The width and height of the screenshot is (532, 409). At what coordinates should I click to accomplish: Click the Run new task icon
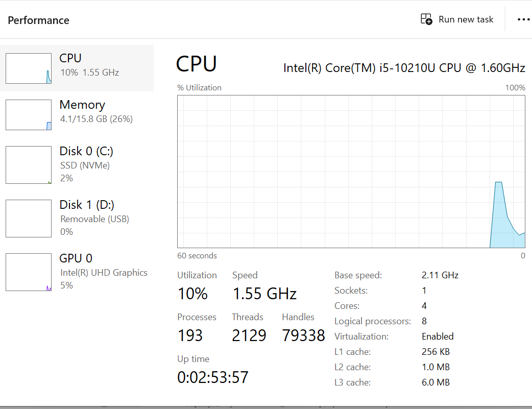point(426,19)
